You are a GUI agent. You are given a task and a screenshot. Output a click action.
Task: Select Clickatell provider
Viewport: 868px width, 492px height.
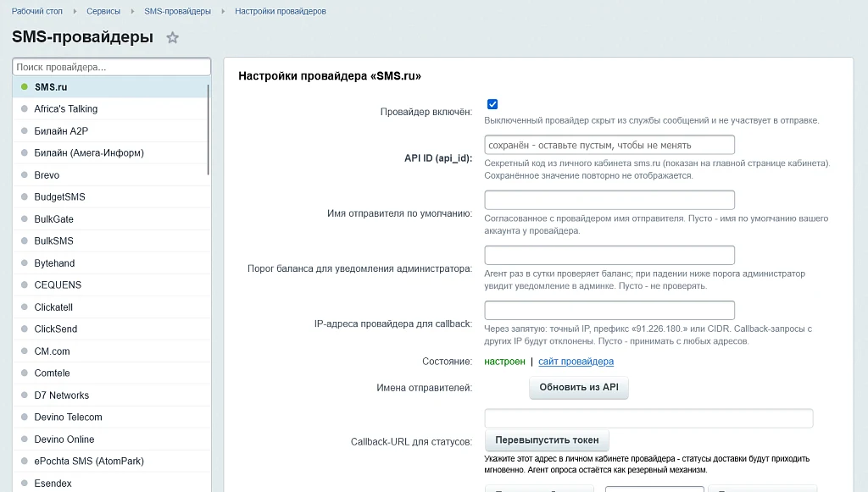click(109, 307)
